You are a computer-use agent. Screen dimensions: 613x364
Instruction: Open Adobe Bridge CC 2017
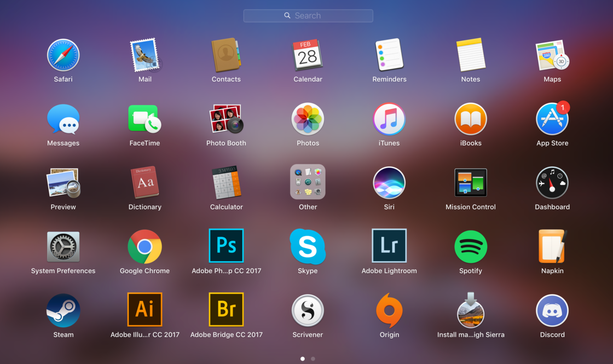pos(226,310)
